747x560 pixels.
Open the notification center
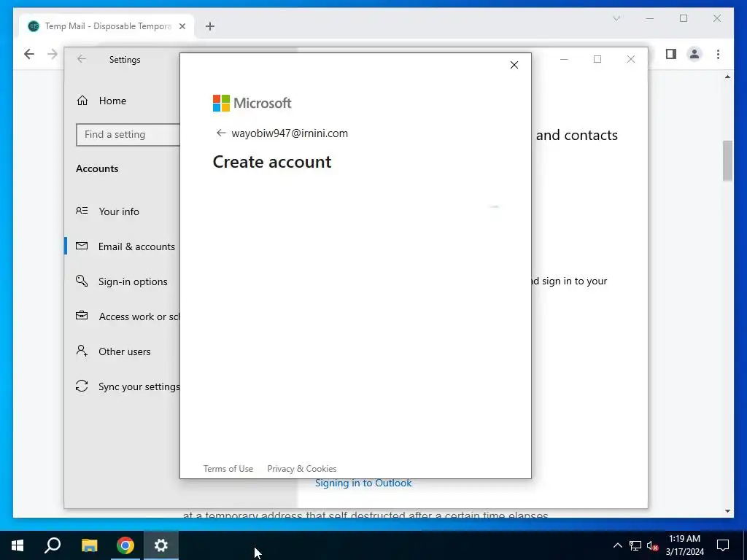click(723, 545)
